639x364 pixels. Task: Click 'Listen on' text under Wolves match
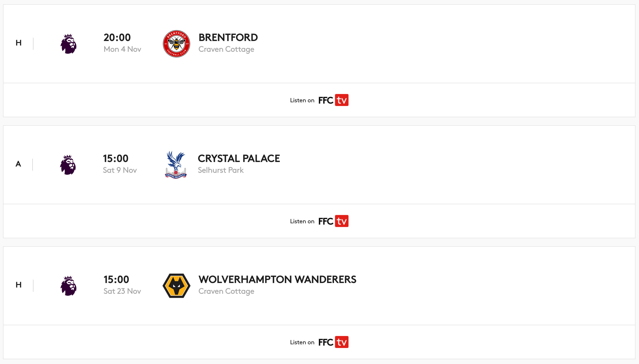[302, 342]
